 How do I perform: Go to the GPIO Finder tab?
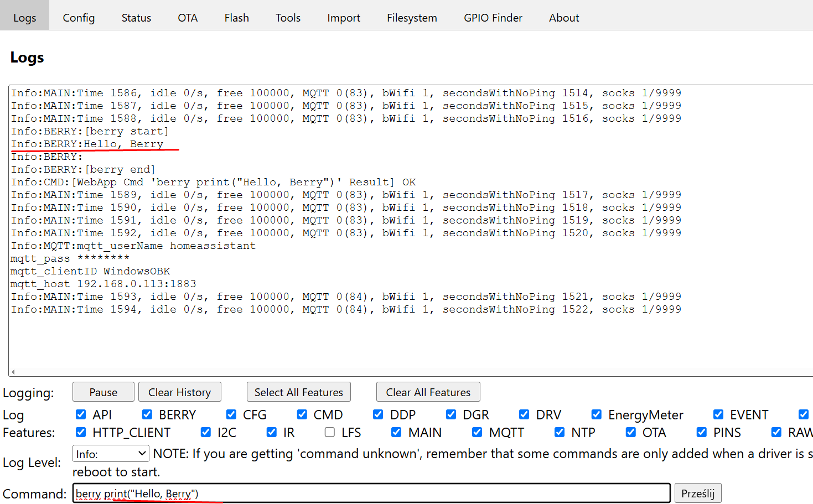pos(493,18)
